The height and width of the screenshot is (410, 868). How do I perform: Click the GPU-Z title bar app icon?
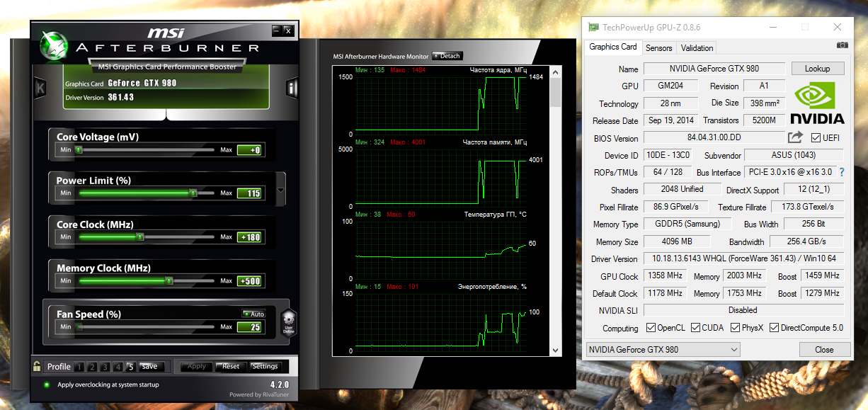click(x=593, y=27)
